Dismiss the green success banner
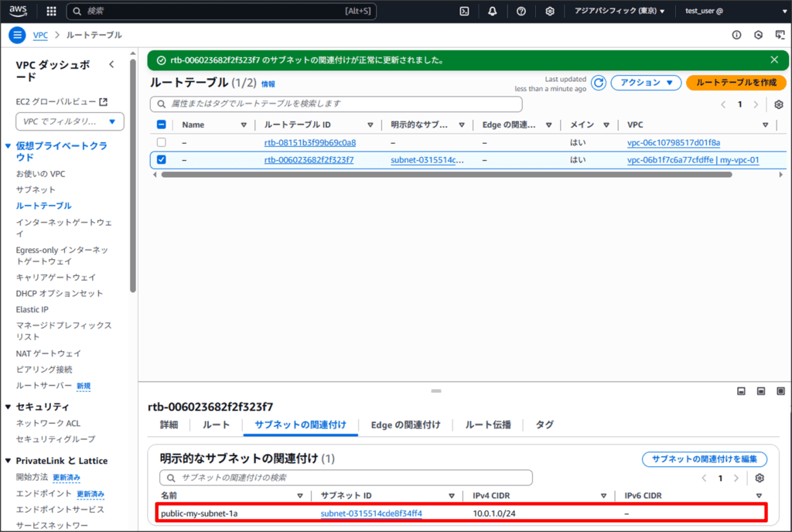This screenshot has width=792, height=532. tap(774, 60)
